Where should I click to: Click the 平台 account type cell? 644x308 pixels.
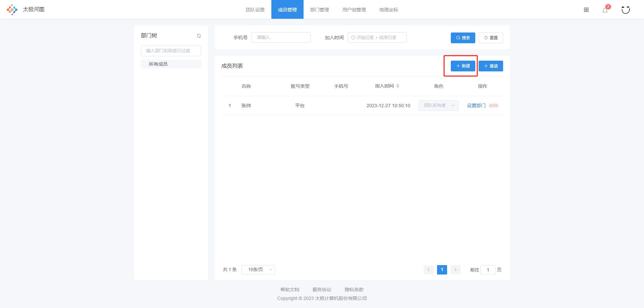click(300, 106)
